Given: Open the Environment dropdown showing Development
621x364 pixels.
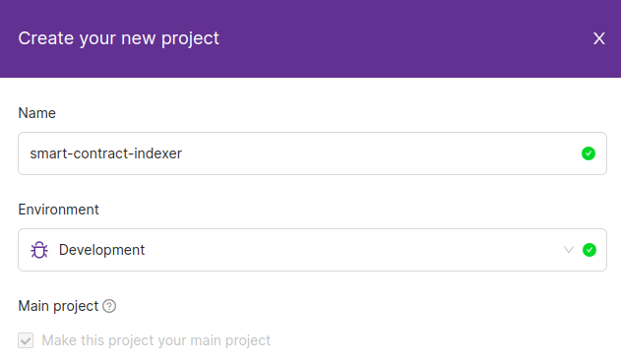Looking at the screenshot, I should coord(312,250).
